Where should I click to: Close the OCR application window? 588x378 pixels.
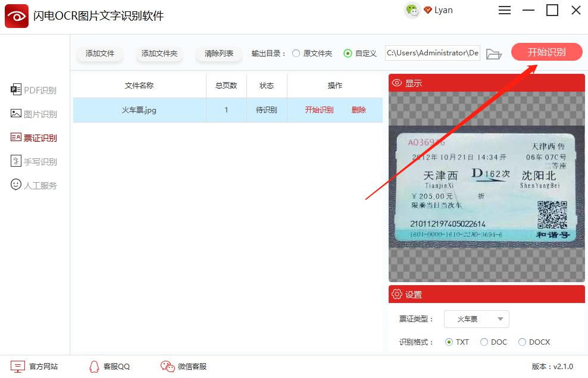click(576, 10)
